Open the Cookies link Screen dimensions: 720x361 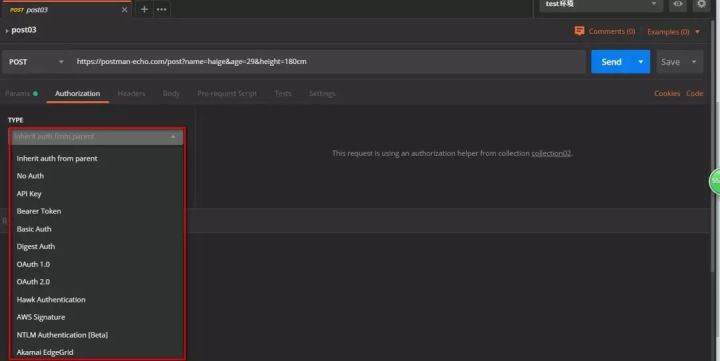click(x=667, y=93)
